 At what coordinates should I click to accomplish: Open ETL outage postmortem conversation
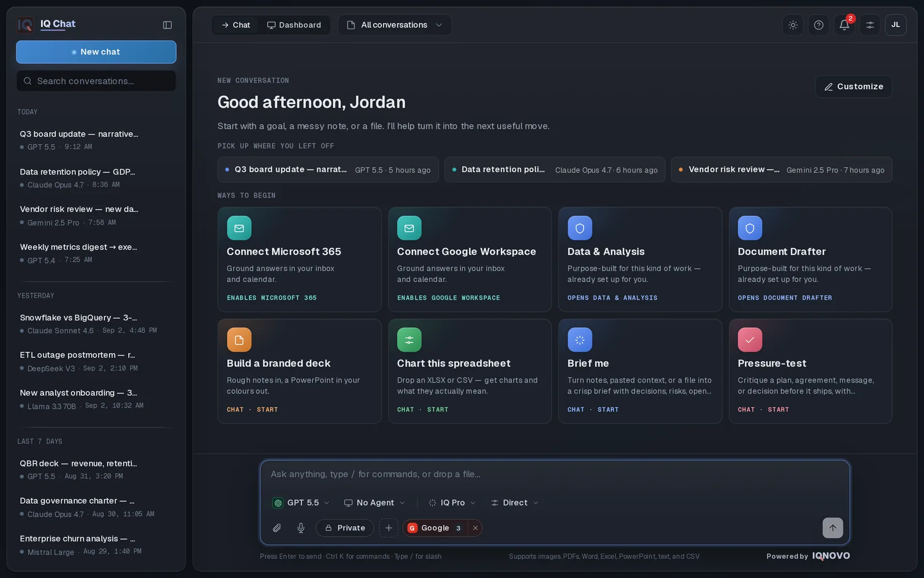[96, 361]
